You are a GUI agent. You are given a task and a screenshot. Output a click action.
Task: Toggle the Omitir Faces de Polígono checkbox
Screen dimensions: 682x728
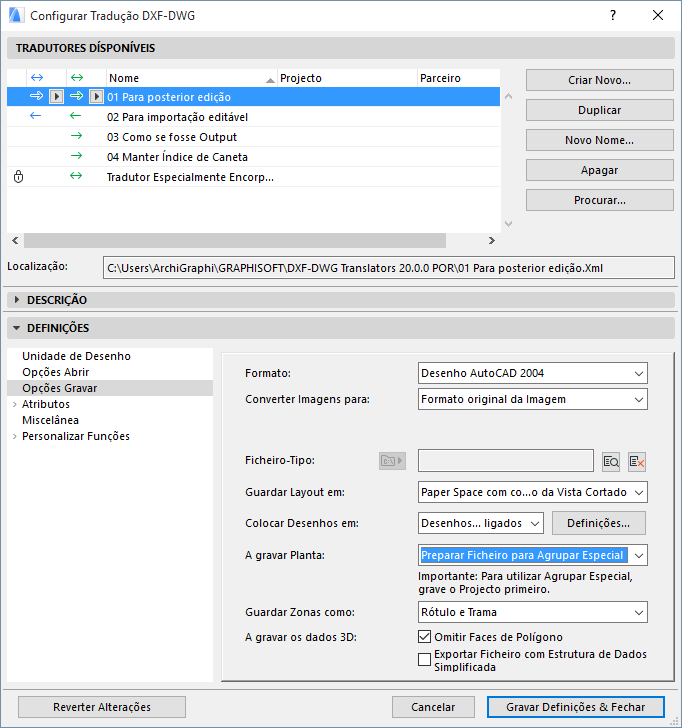click(424, 637)
